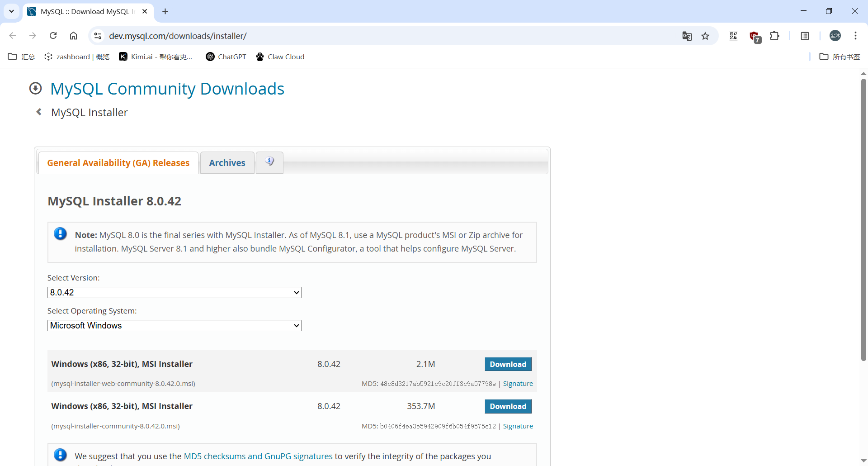Open the tab search dropdown arrow
Viewport: 868px width, 466px height.
[x=12, y=11]
